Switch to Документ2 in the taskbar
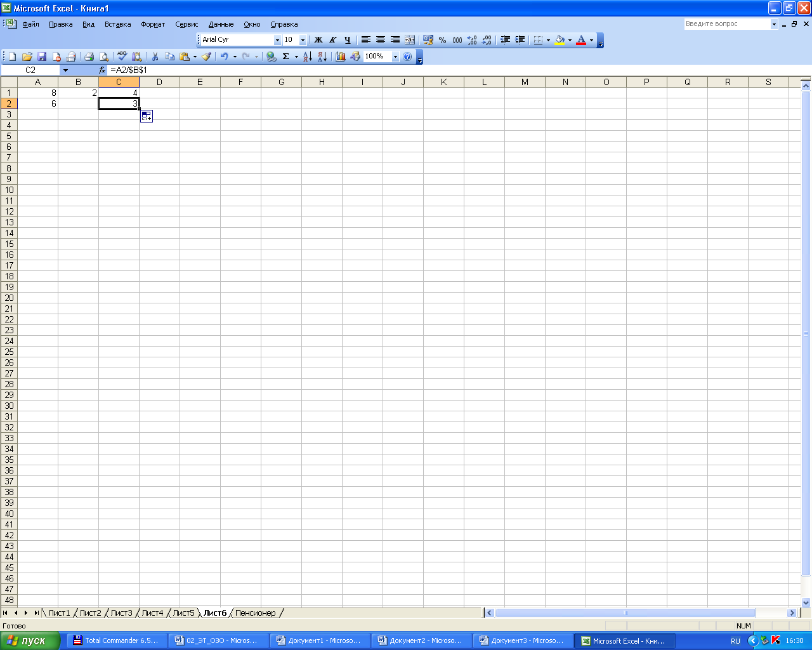812x650 pixels. (x=422, y=640)
